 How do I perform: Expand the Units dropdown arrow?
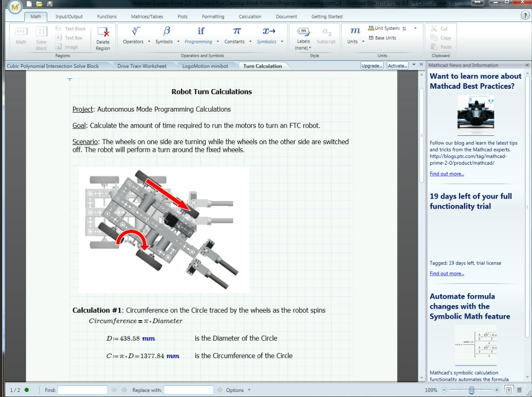(x=363, y=42)
